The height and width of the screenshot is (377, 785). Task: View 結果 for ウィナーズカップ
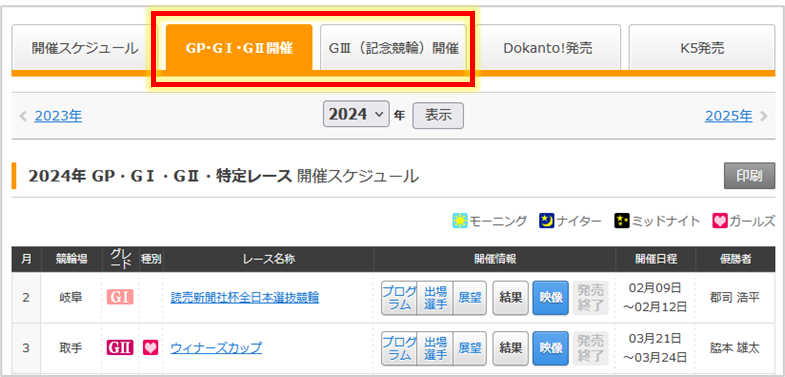coord(511,348)
